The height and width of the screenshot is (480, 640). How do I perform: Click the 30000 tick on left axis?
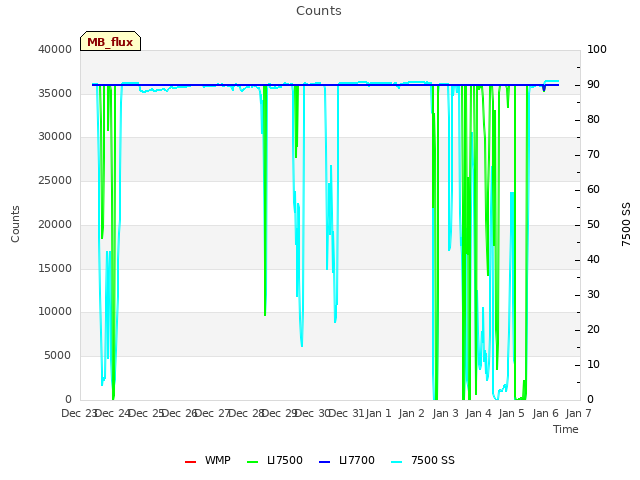point(55,137)
